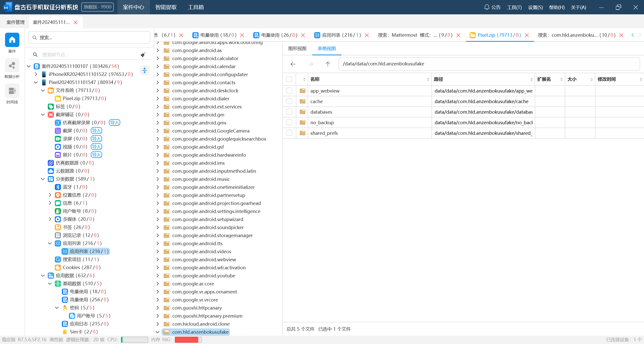Toggle the select-all header checkbox
The width and height of the screenshot is (644, 344).
click(289, 79)
